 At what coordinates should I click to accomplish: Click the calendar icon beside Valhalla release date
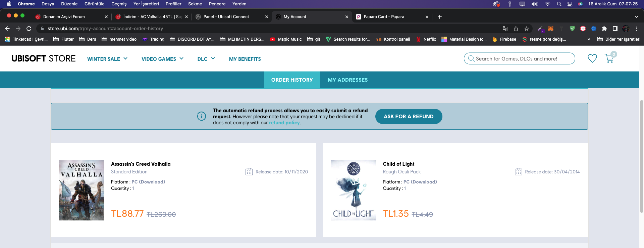(x=249, y=172)
